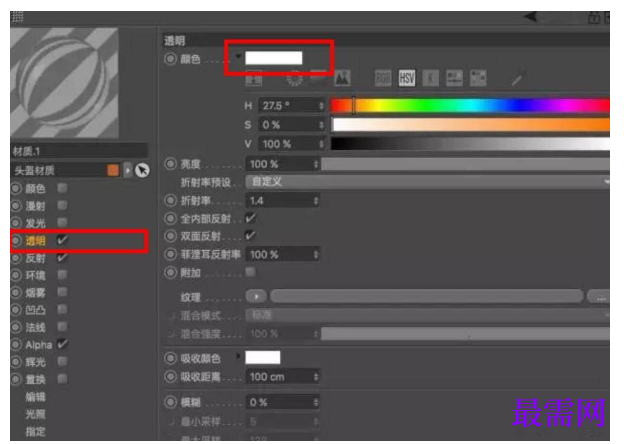Enable the 附加 checkbox
Image resolution: width=624 pixels, height=444 pixels.
click(x=251, y=272)
